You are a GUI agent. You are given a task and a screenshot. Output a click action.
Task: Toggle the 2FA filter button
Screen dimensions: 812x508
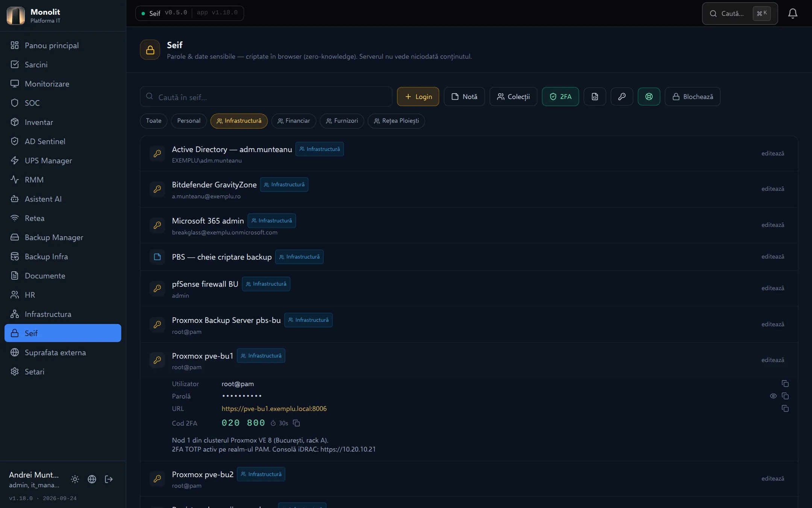pyautogui.click(x=560, y=97)
